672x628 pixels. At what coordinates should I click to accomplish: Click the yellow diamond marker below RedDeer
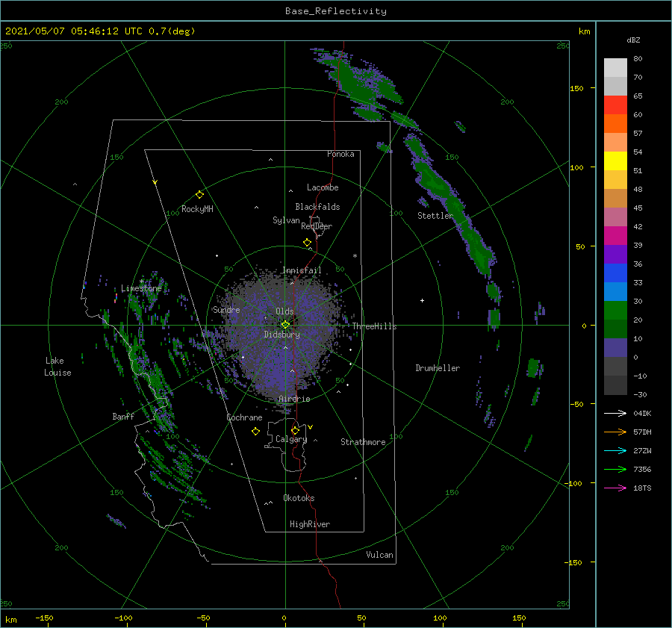307,243
